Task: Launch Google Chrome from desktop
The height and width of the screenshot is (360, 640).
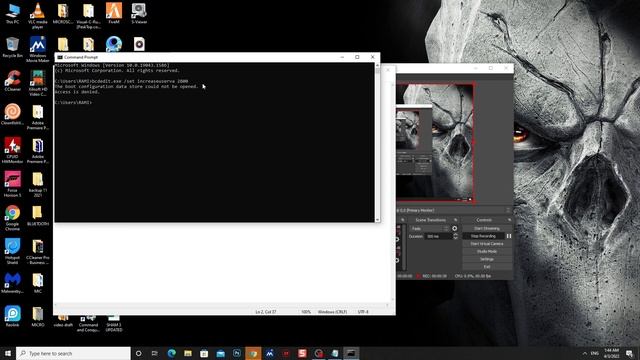Action: 12,218
